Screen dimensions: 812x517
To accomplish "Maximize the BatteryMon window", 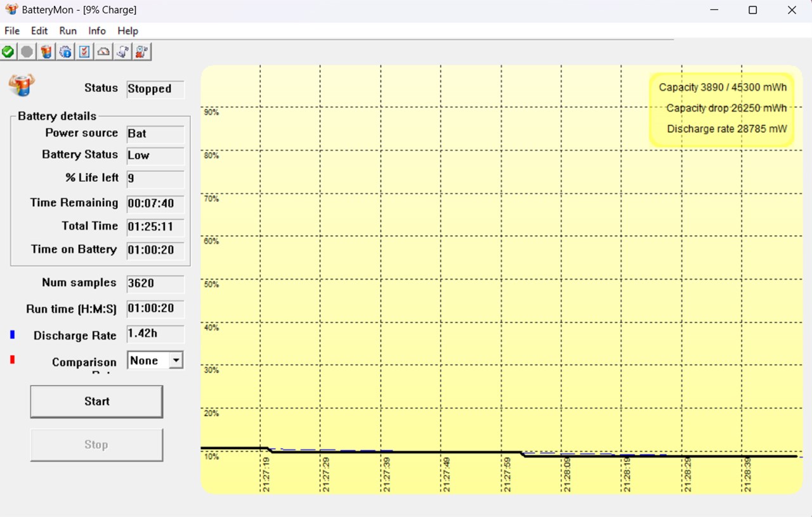I will tap(752, 10).
